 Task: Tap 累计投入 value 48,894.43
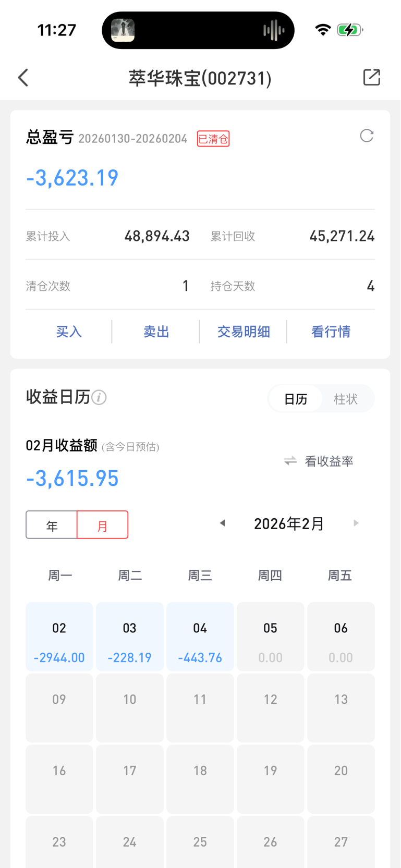point(157,236)
